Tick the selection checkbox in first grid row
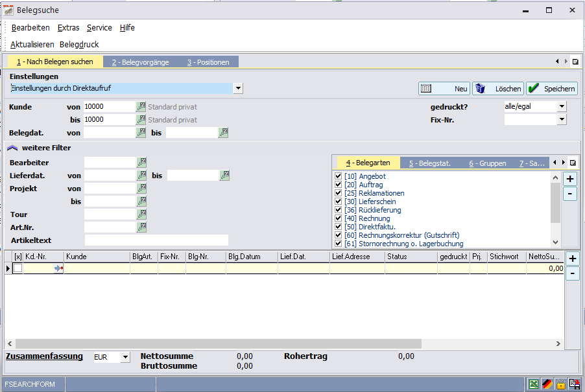Image resolution: width=585 pixels, height=392 pixels. click(18, 268)
